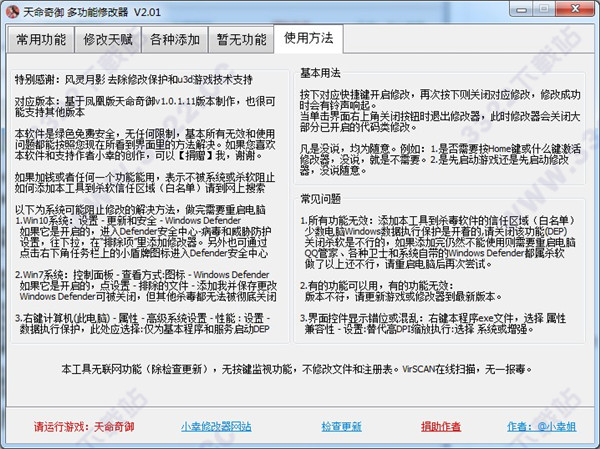The image size is (600, 449).
Task: Click the 2.有的功能可以用 FAQ line
Action: pos(377,286)
